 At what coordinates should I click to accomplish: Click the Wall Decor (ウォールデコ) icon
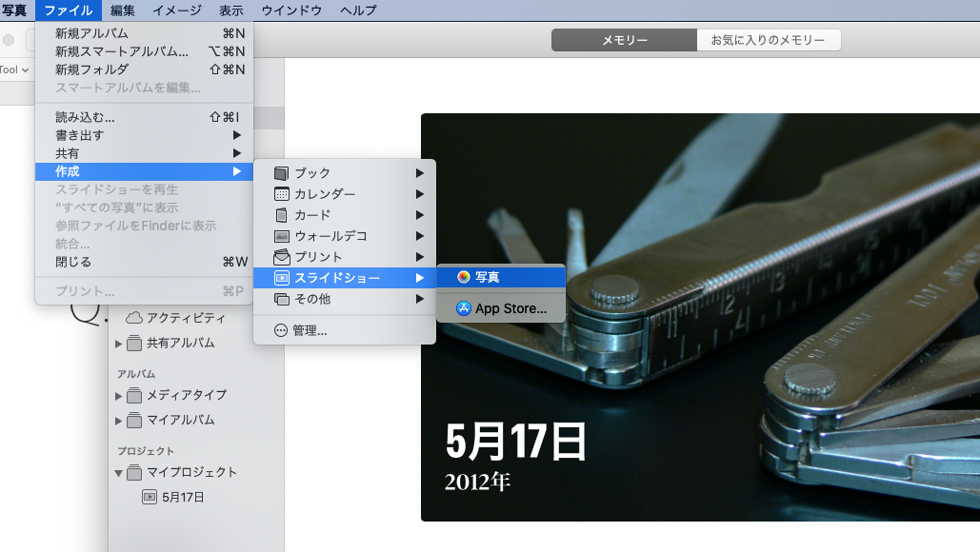coord(282,236)
